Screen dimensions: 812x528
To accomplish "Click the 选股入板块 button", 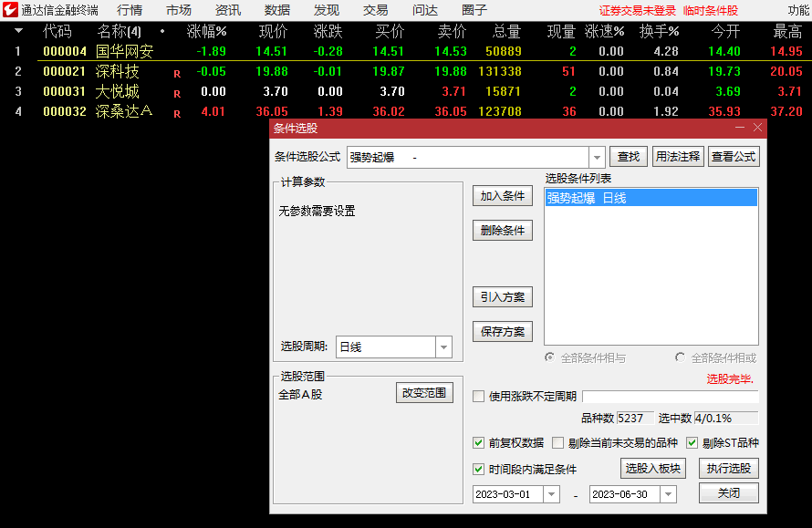I will pyautogui.click(x=653, y=469).
